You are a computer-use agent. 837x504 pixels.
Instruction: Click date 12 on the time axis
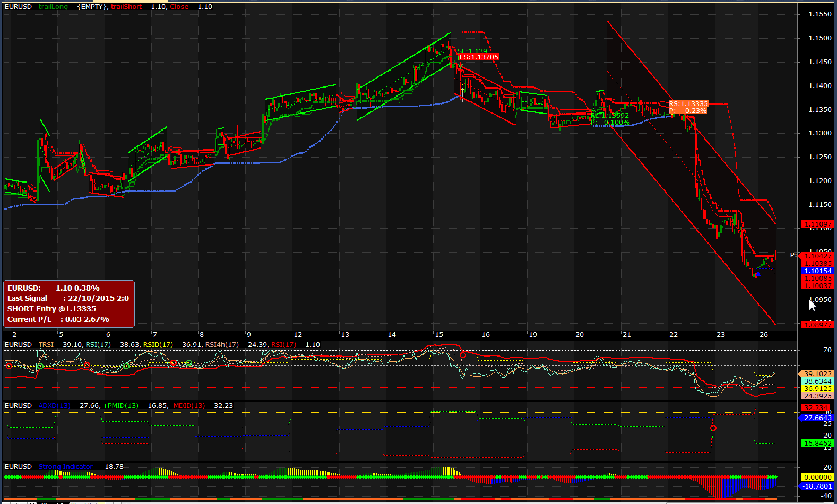298,335
